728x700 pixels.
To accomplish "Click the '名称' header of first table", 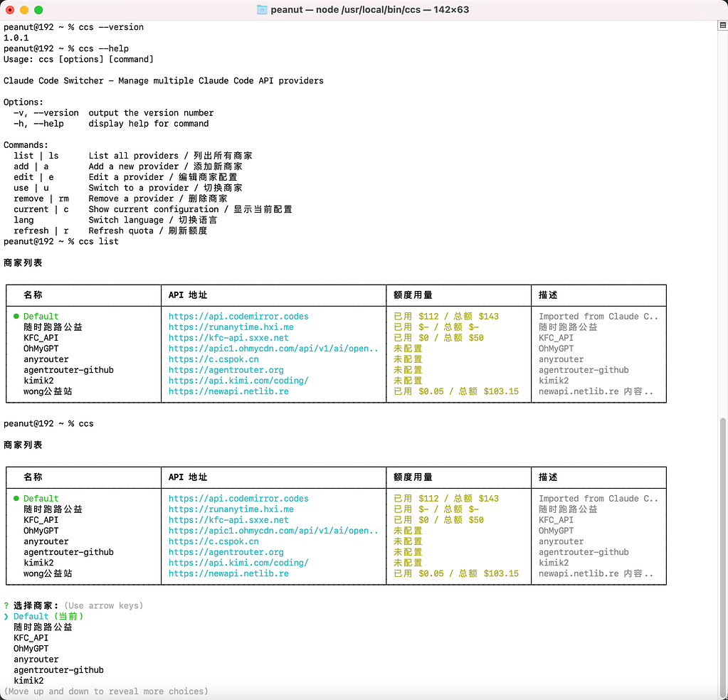I will [x=33, y=295].
